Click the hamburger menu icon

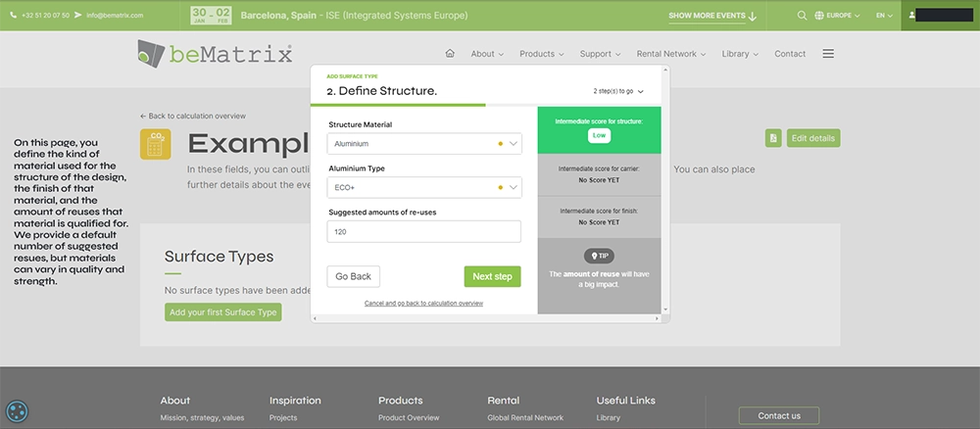point(828,54)
